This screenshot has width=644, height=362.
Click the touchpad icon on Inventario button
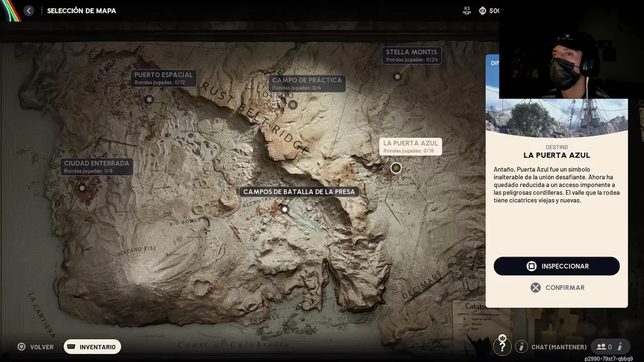point(71,347)
